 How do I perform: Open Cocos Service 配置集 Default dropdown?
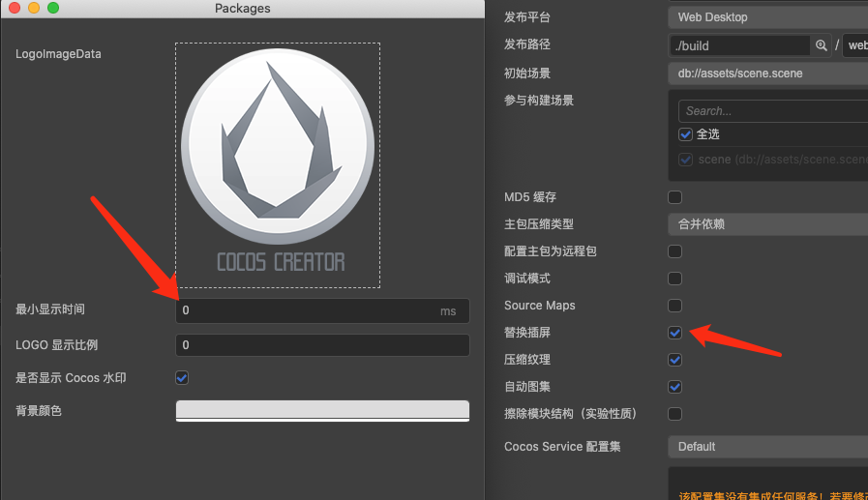click(x=767, y=447)
